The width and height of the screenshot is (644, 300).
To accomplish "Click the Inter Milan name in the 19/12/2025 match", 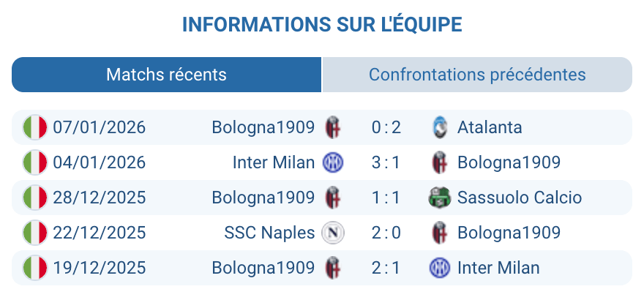I will pyautogui.click(x=498, y=268).
